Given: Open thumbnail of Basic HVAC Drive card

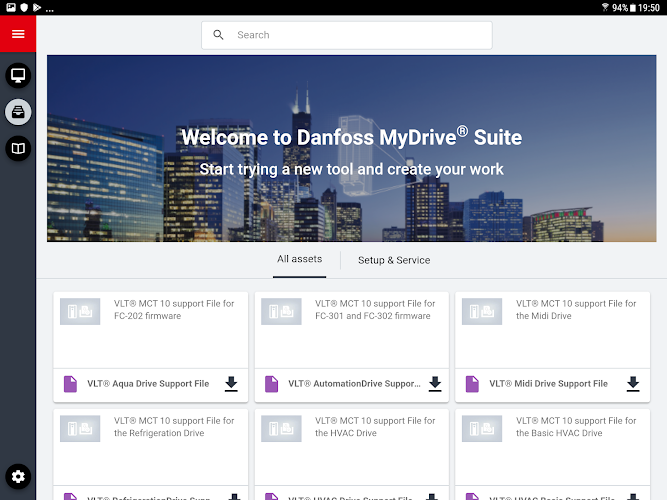Looking at the screenshot, I should (482, 429).
